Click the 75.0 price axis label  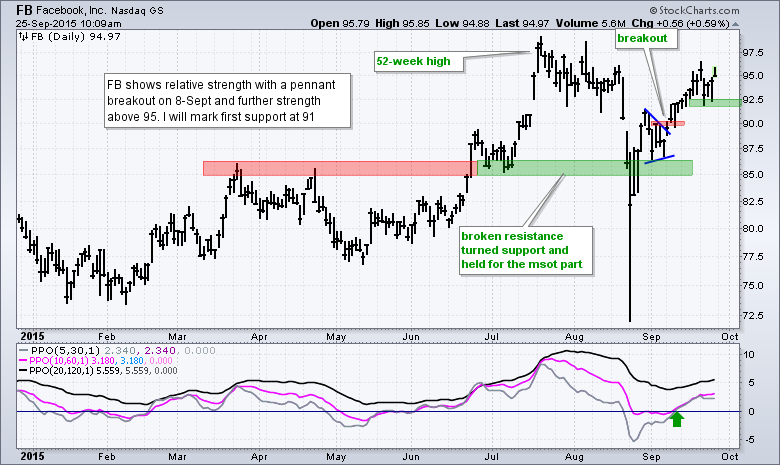pyautogui.click(x=753, y=285)
